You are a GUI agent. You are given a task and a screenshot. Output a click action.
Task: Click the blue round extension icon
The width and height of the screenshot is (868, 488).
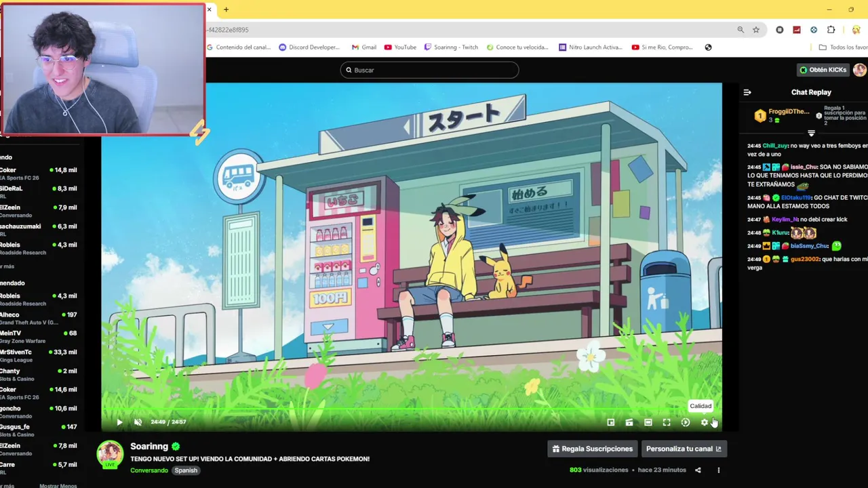coord(814,30)
